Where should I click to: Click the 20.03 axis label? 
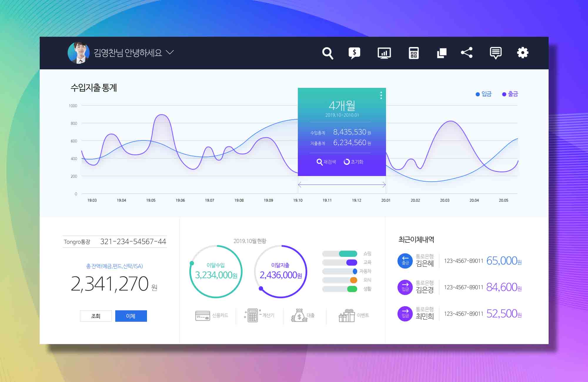click(445, 200)
